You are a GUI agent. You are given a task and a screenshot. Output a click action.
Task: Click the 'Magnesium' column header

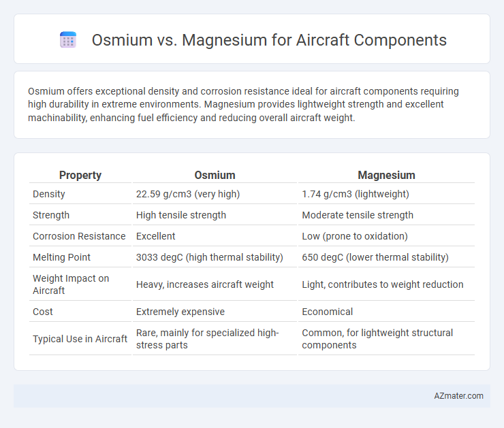tap(386, 176)
